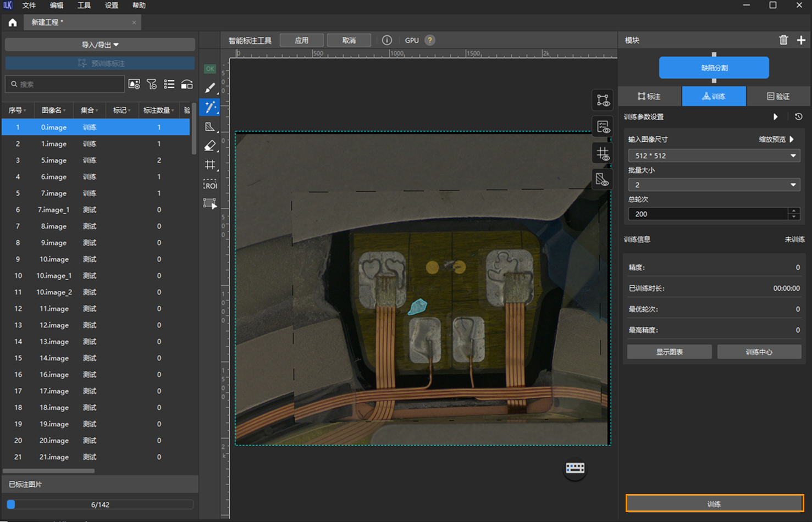
Task: Switch to the 标注 tab
Action: tap(650, 96)
